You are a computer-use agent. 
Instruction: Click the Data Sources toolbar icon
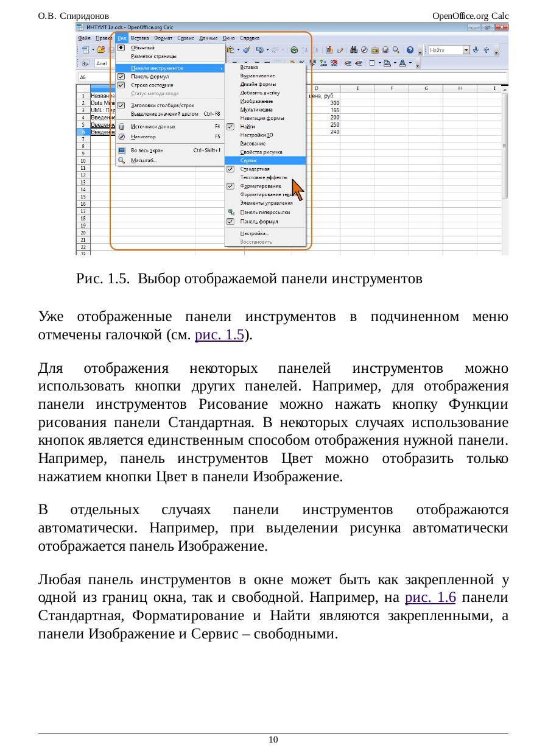click(386, 50)
